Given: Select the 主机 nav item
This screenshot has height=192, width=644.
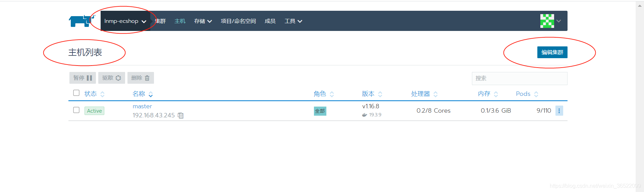Looking at the screenshot, I should pos(180,21).
